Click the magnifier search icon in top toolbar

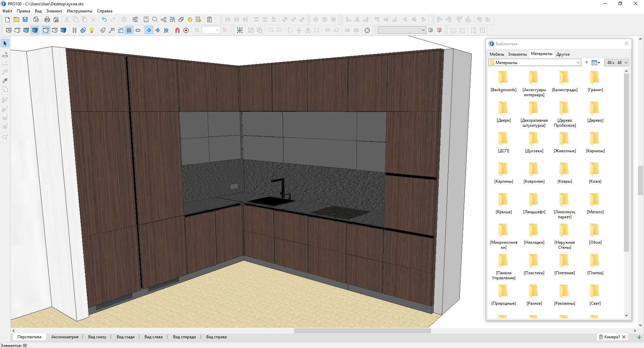click(155, 19)
